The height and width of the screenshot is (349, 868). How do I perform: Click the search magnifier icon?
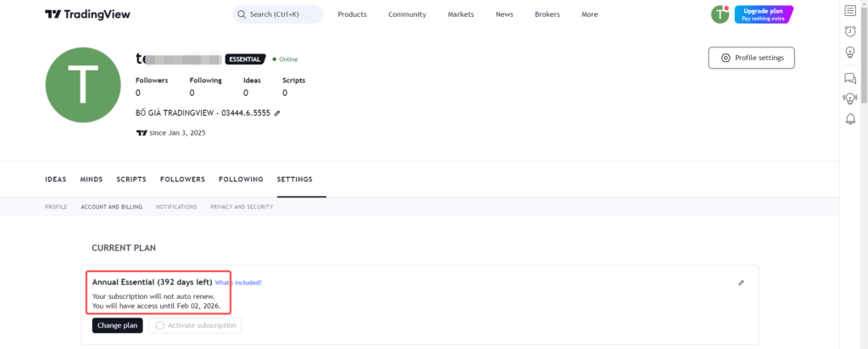(x=242, y=14)
